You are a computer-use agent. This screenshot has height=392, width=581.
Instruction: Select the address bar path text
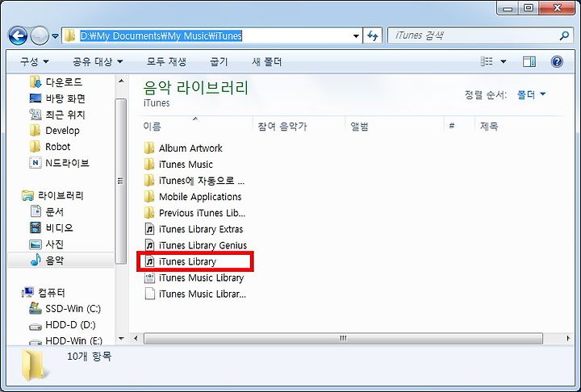pyautogui.click(x=161, y=35)
